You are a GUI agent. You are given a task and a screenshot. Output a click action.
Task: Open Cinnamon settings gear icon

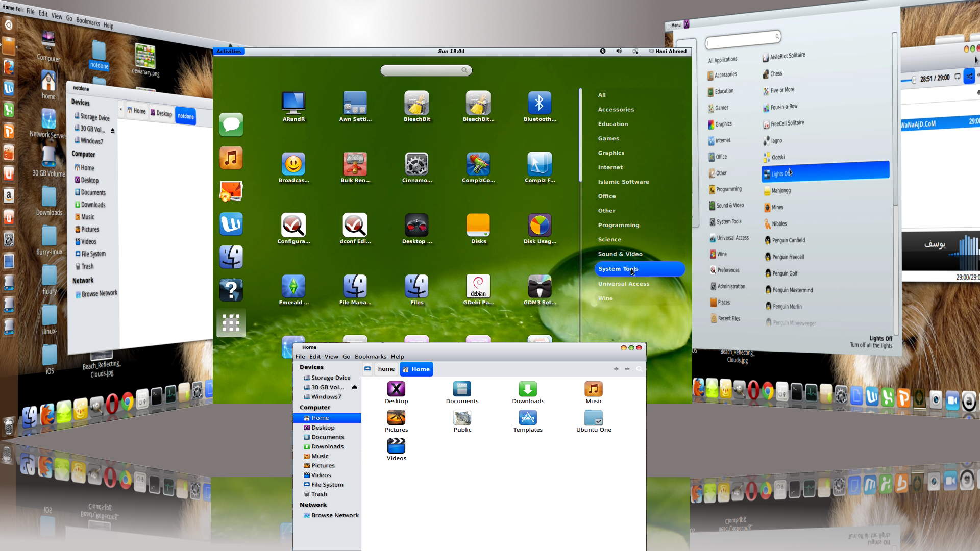417,164
